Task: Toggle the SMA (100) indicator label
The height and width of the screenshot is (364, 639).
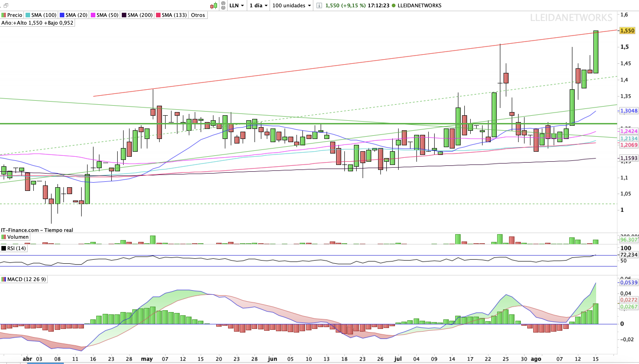Action: (x=41, y=15)
